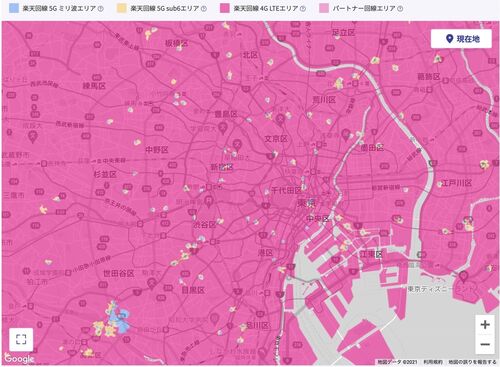Image resolution: width=500 pixels, height=367 pixels.
Task: Click the 新宿区 label on map
Action: point(222,167)
